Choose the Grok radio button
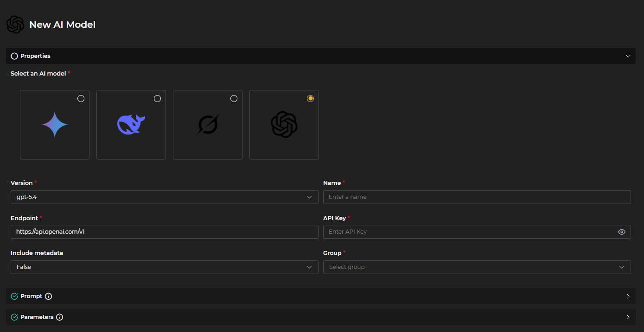This screenshot has height=332, width=644. coord(234,98)
